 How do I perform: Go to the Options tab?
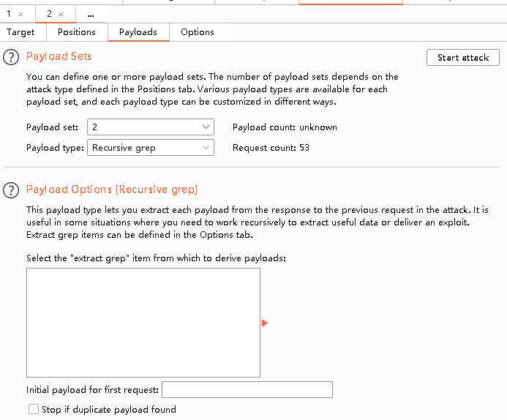click(198, 32)
